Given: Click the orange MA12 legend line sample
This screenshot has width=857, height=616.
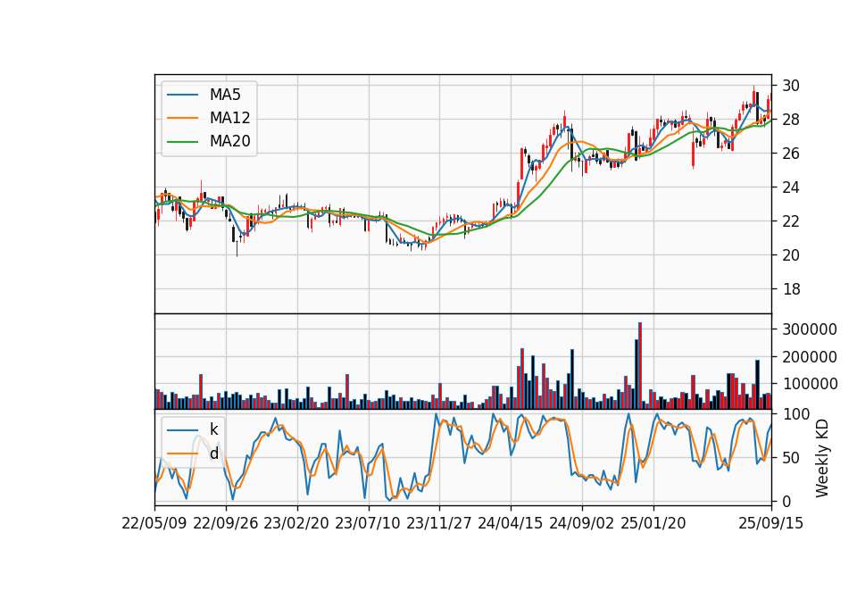Looking at the screenshot, I should [x=182, y=118].
